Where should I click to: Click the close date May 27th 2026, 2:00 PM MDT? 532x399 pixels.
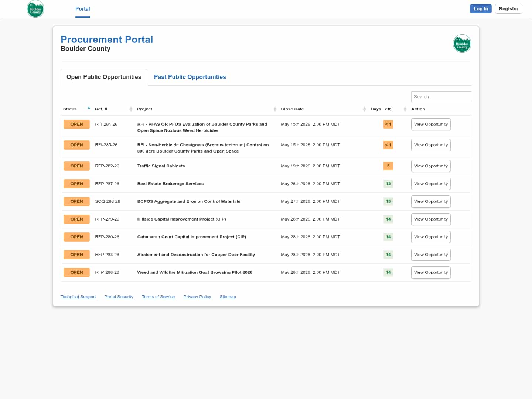coord(310,201)
